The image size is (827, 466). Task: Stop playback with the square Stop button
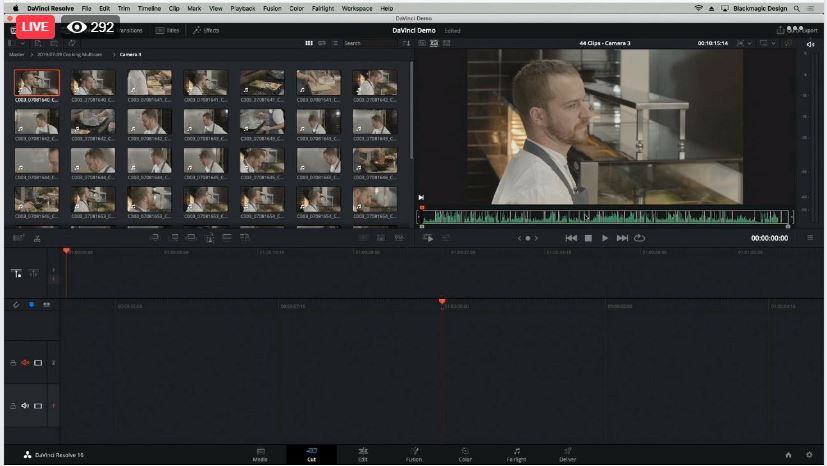(588, 238)
